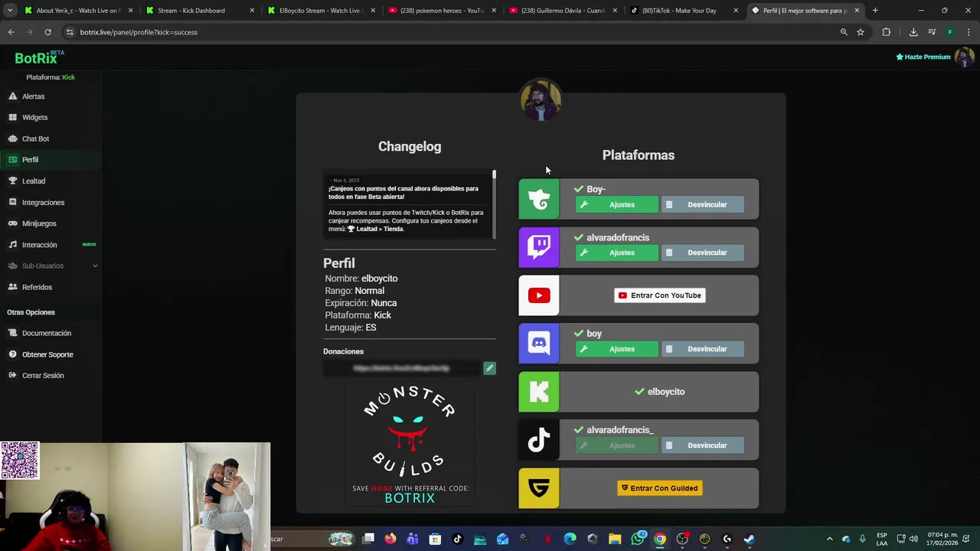Reload the page with the browser refresh icon
Viewport: 980px width, 551px height.
(x=47, y=32)
